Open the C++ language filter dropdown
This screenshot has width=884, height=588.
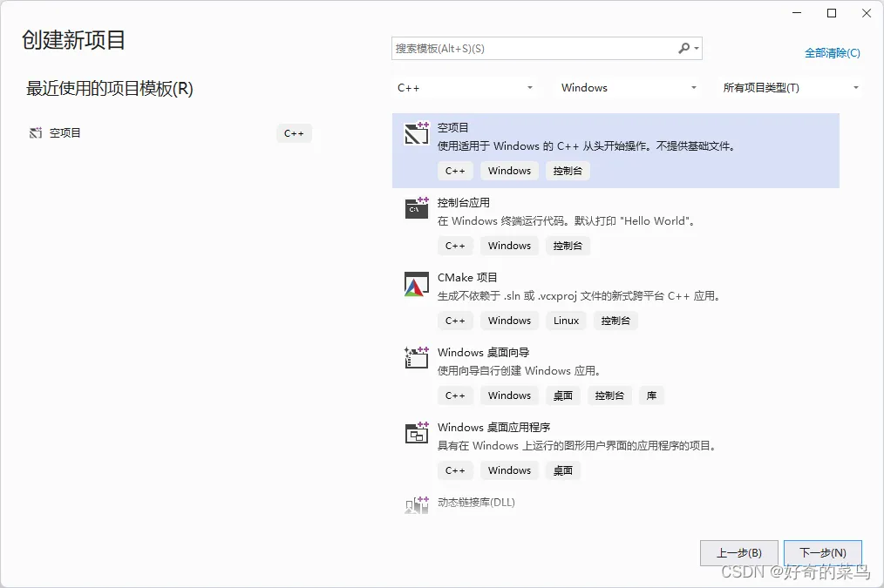coord(464,88)
